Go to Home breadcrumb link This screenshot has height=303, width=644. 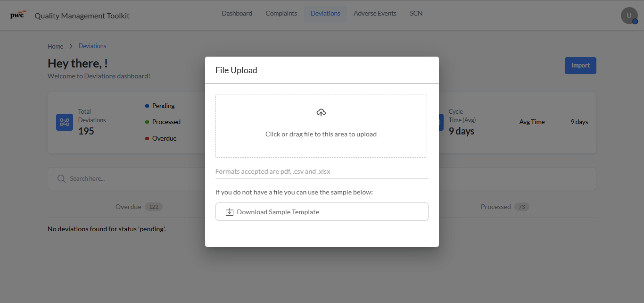55,46
